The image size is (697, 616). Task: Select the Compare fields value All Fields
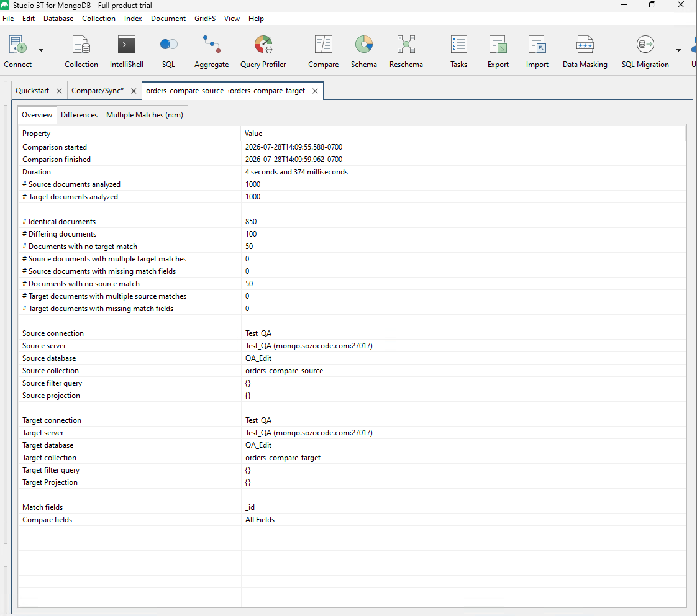coord(260,520)
